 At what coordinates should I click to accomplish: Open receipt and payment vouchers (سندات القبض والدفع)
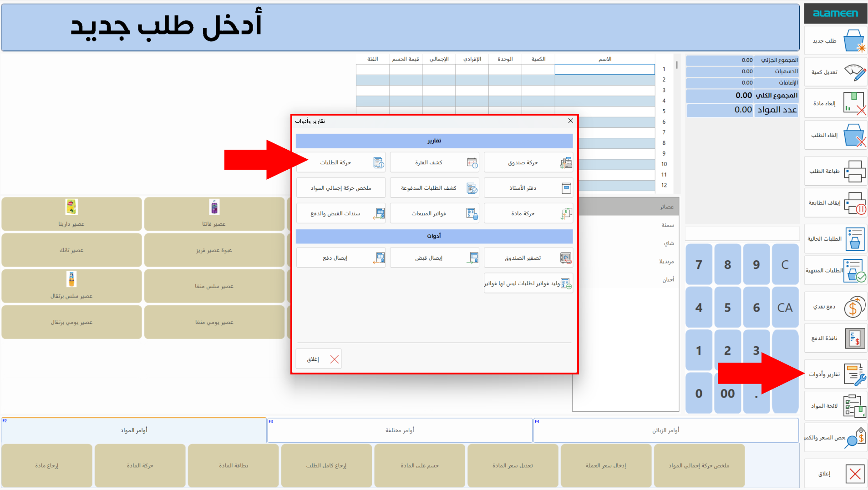[341, 213]
